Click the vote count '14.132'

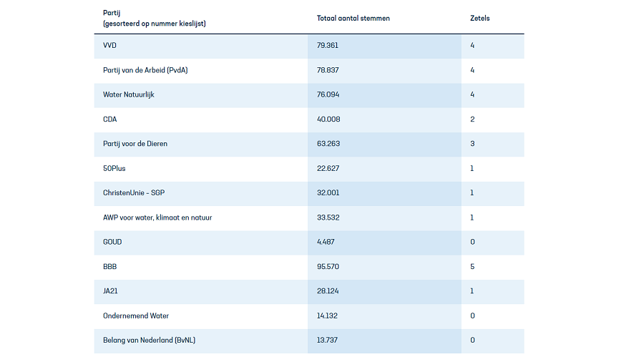(327, 315)
